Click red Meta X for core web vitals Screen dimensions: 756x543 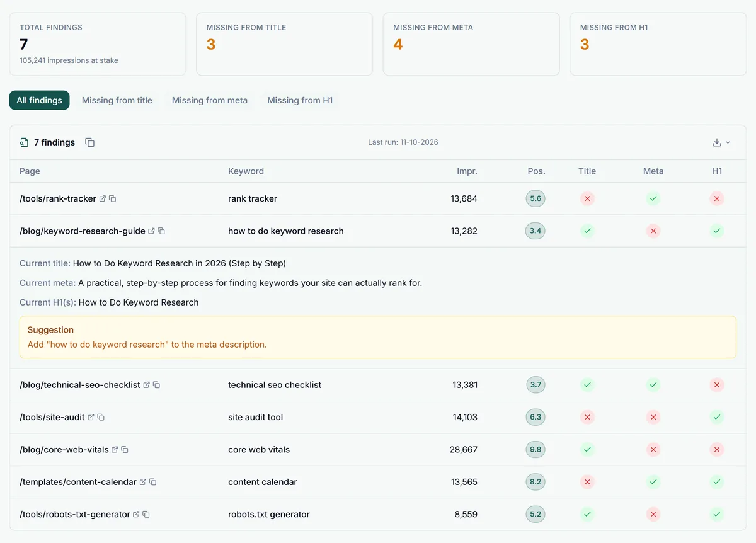tap(653, 450)
